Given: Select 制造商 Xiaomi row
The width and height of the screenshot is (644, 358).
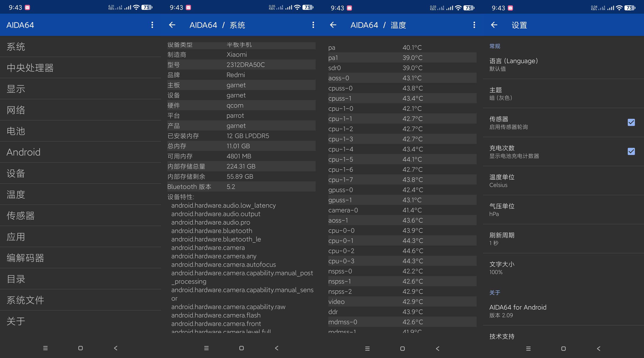Looking at the screenshot, I should point(241,55).
